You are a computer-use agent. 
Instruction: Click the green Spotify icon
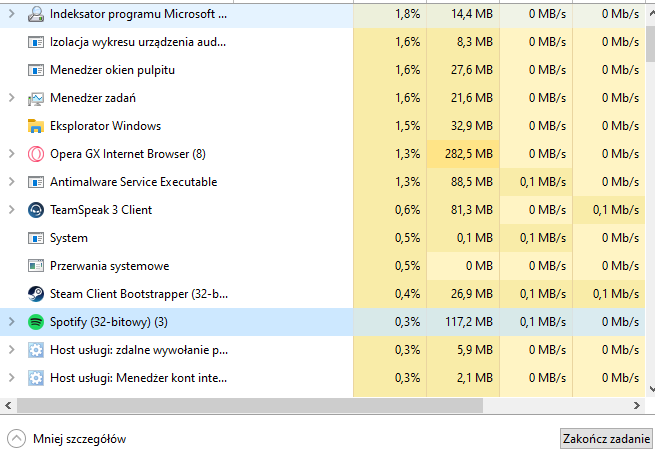click(36, 322)
